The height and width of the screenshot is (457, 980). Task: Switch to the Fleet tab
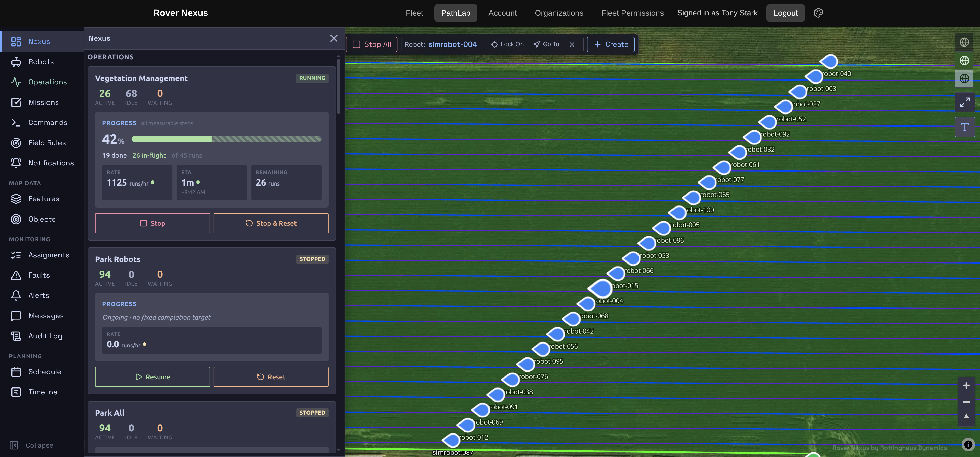coord(414,13)
